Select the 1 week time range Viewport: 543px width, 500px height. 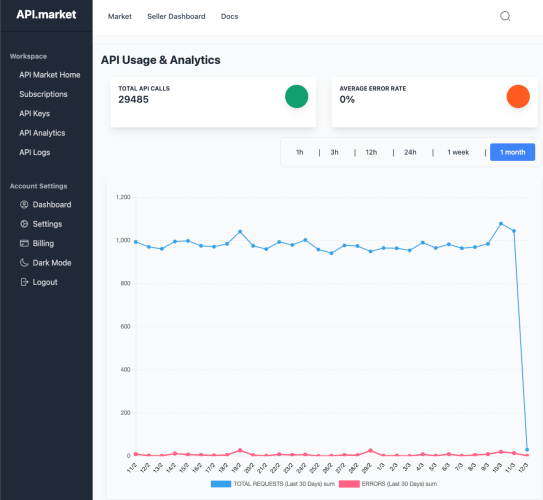[x=458, y=152]
